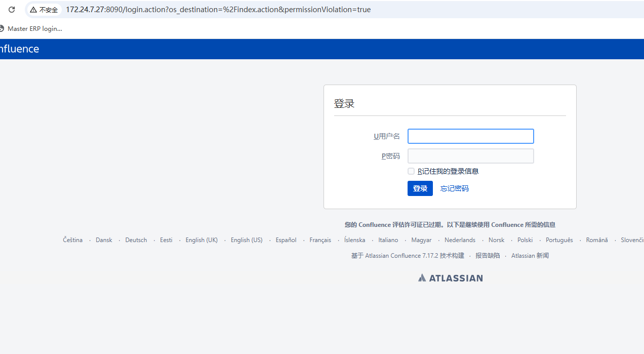Change language to Italiano
The image size is (644, 354).
(388, 240)
